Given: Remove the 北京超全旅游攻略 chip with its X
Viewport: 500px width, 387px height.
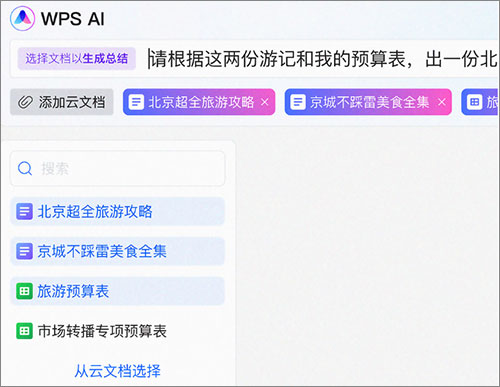Looking at the screenshot, I should (x=265, y=102).
